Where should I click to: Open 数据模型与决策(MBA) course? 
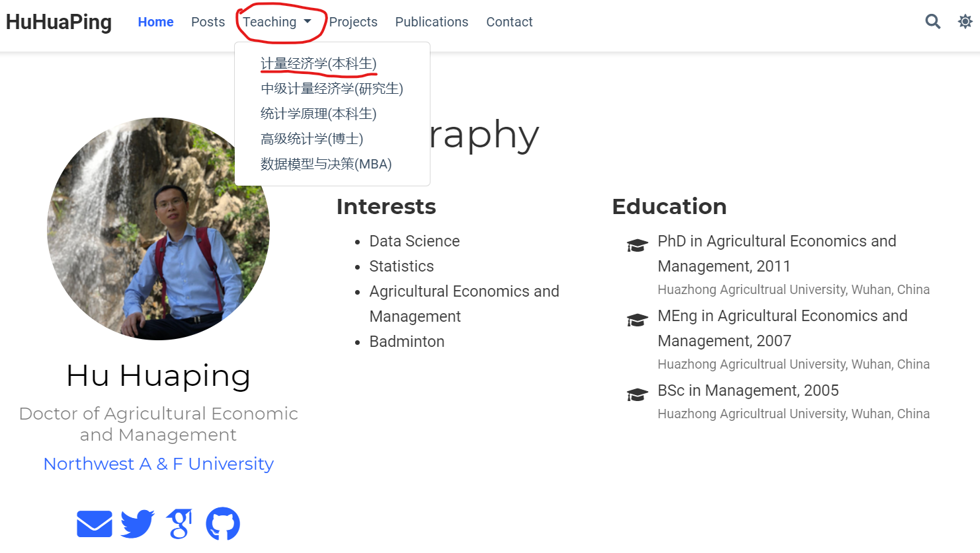[326, 164]
